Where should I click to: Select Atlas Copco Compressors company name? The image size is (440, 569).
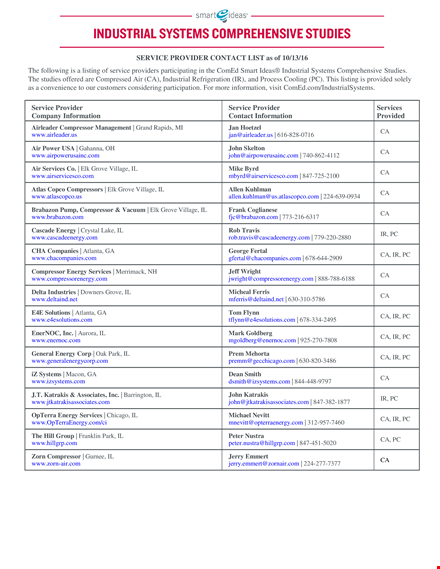[67, 189]
